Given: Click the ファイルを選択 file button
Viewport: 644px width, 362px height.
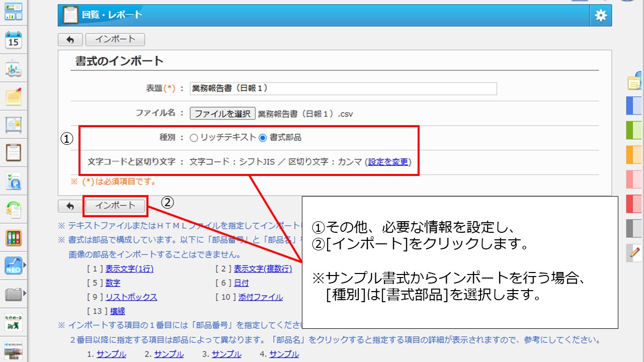Looking at the screenshot, I should tap(222, 114).
